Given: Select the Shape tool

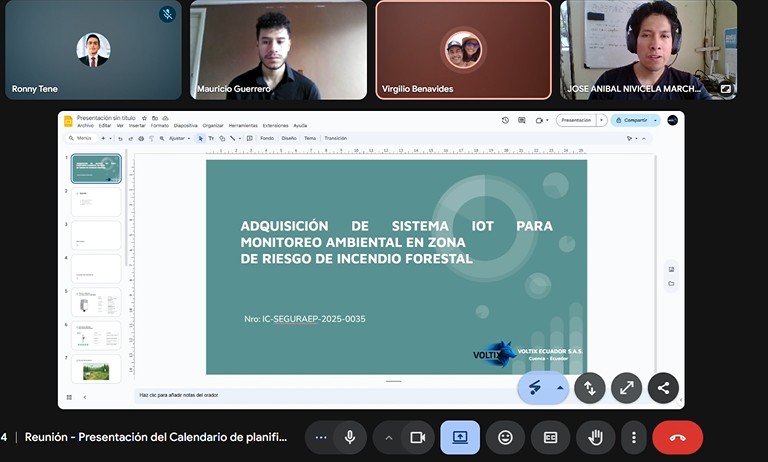Looking at the screenshot, I should (222, 139).
